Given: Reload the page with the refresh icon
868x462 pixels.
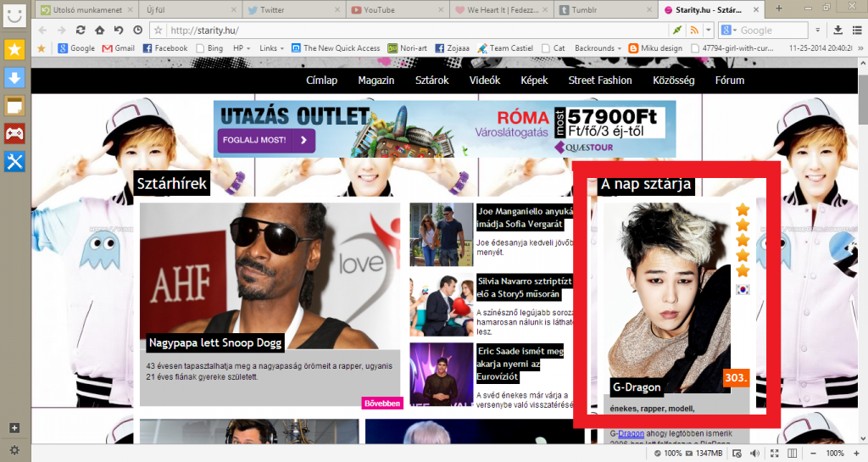Looking at the screenshot, I should pyautogui.click(x=81, y=30).
